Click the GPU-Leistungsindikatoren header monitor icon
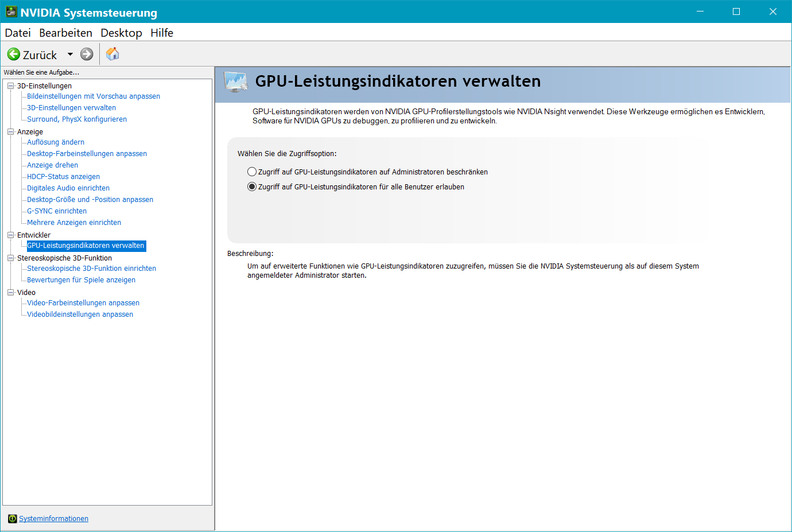The image size is (792, 532). point(236,83)
